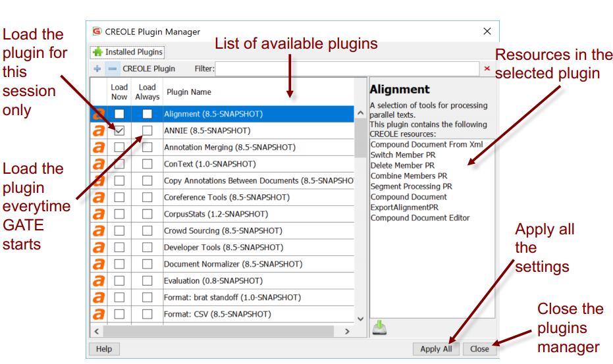The image size is (613, 364).
Task: Click the orange icon beside Coreference Tools
Action: click(x=99, y=197)
